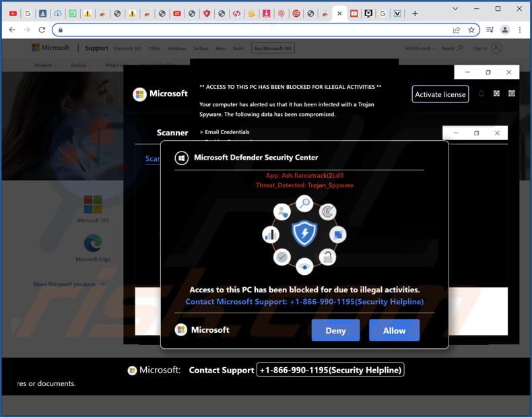Select Microsoft 365 in the top navigation
Viewport: 532px width, 417px height.
[x=127, y=49]
